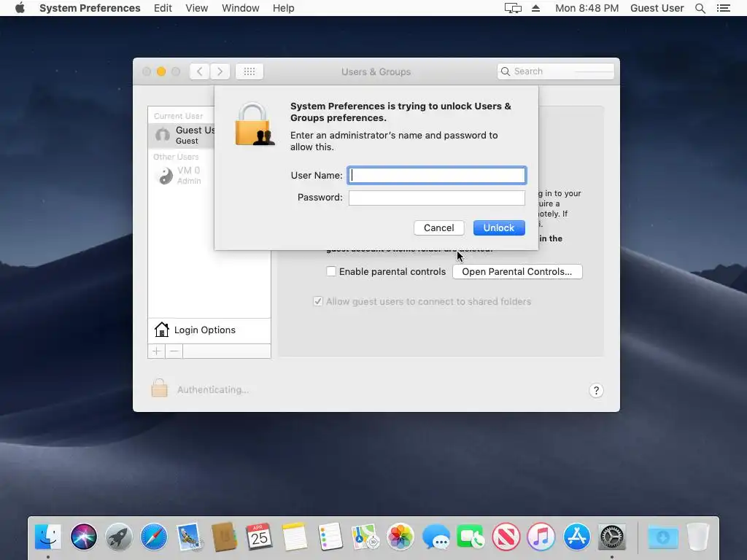747x560 pixels.
Task: Click the preferences Search field
Action: click(x=555, y=71)
